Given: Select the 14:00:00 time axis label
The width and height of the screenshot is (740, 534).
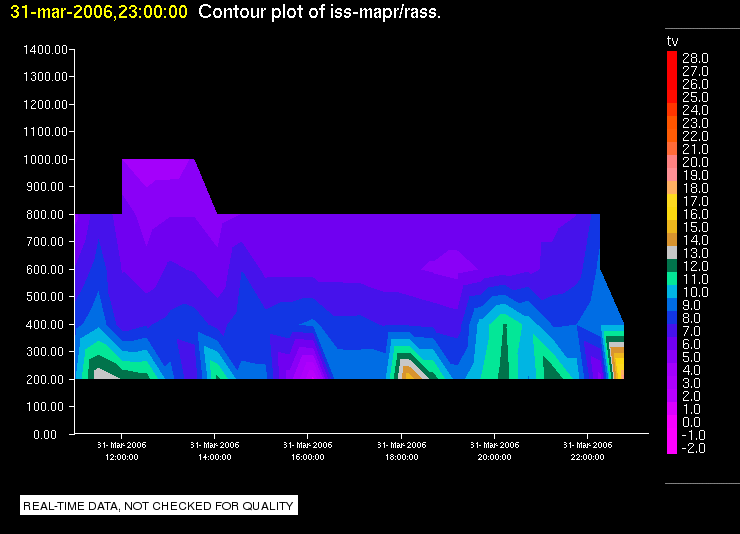Looking at the screenshot, I should tap(215, 457).
